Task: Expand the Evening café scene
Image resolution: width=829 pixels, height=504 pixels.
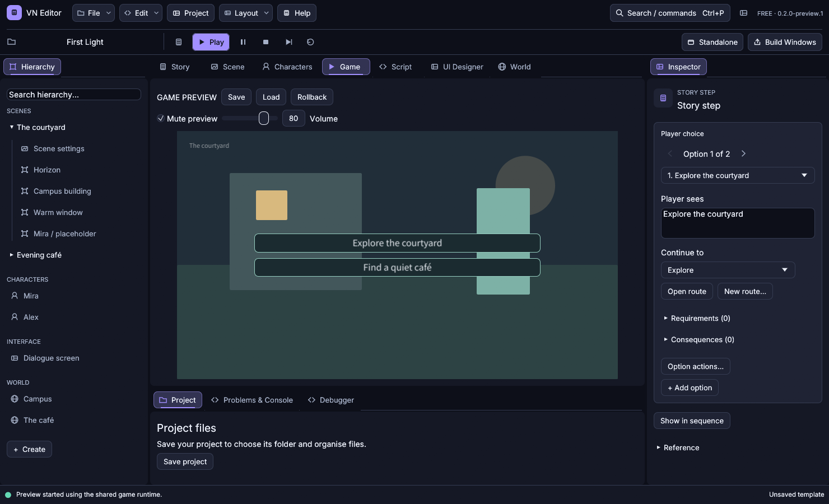Action: click(12, 255)
